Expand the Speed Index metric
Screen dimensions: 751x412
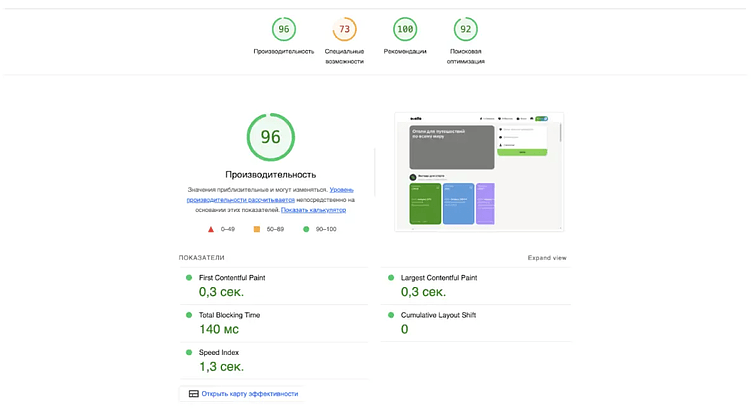[x=274, y=361]
